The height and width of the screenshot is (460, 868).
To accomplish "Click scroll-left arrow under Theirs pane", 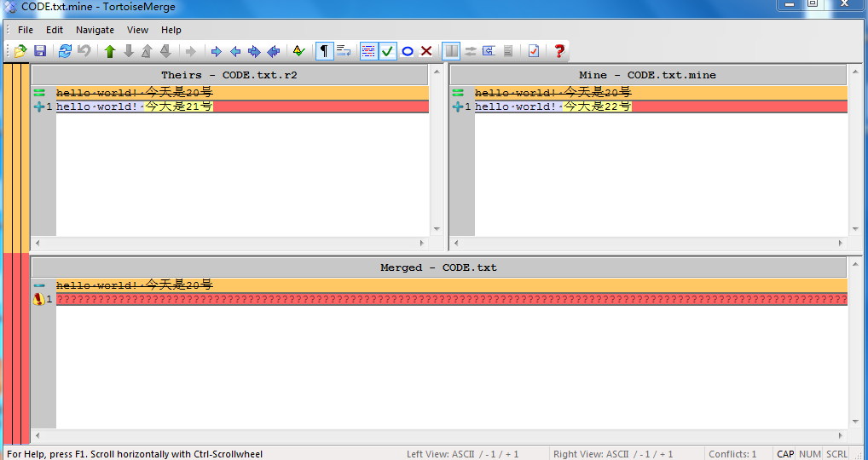I will [38, 243].
